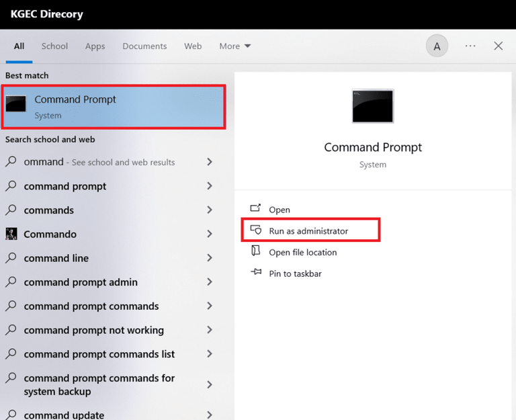Close the search panel with X
This screenshot has width=516, height=420.
point(498,46)
